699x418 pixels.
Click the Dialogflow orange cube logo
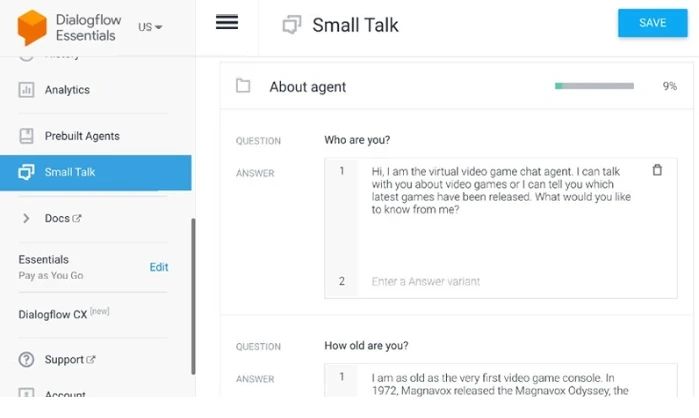tap(32, 27)
